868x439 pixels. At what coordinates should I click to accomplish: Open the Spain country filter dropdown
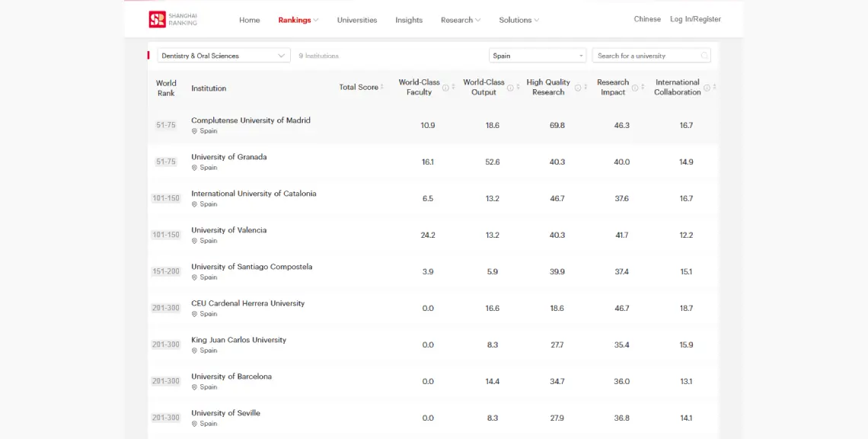pyautogui.click(x=538, y=56)
